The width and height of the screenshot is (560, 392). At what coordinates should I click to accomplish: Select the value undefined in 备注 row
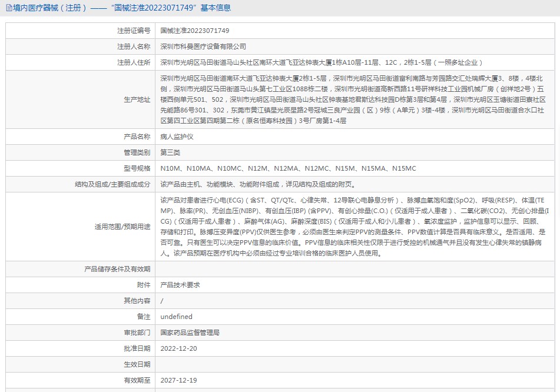pos(177,317)
